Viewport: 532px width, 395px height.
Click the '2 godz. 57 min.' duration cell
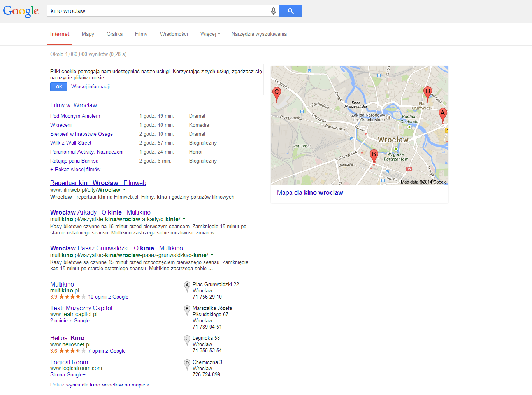[156, 143]
